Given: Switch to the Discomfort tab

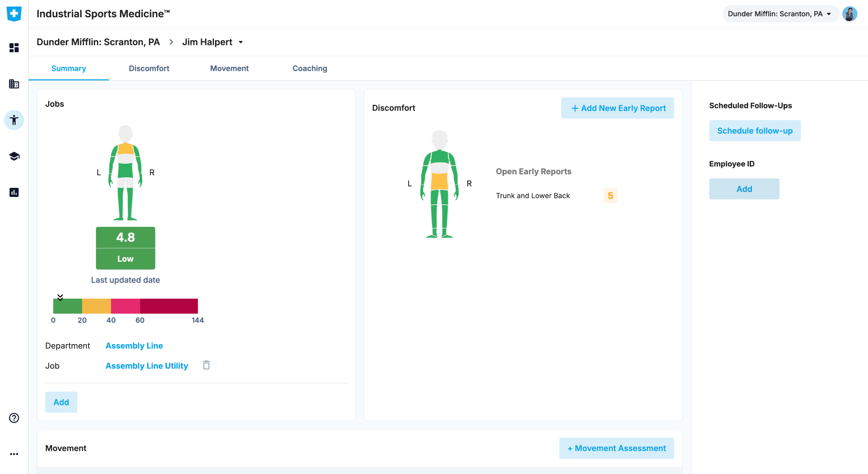Looking at the screenshot, I should (x=149, y=68).
